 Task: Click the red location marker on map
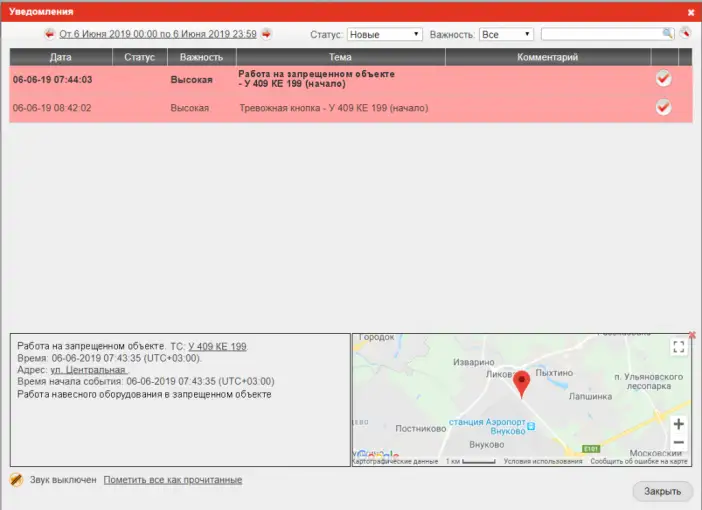point(520,383)
